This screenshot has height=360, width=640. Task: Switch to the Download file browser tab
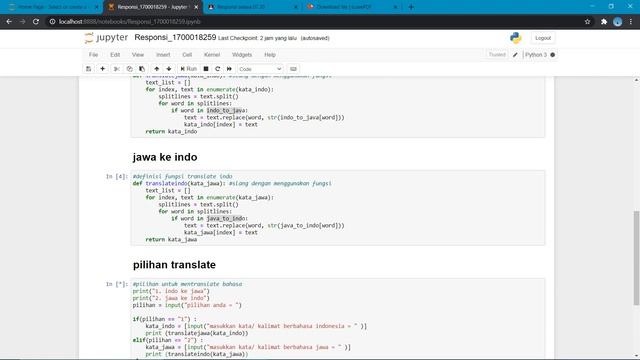click(351, 7)
